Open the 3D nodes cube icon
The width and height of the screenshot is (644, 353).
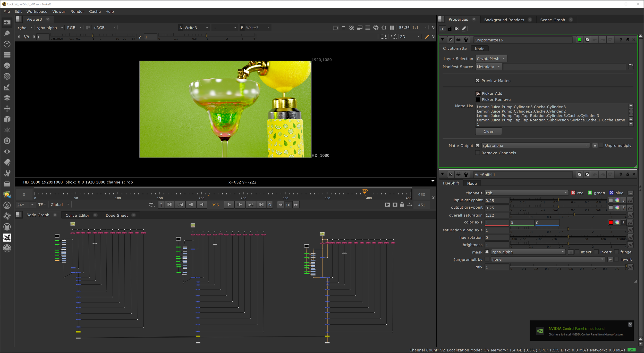coord(7,119)
